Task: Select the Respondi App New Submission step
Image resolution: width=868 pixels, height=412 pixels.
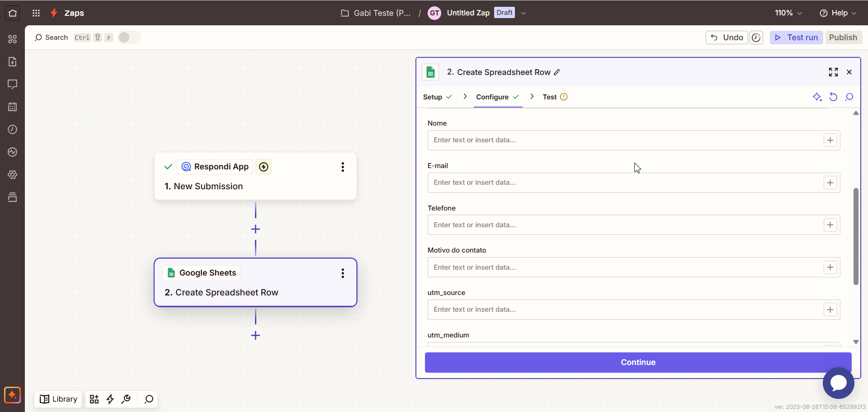Action: (x=255, y=176)
